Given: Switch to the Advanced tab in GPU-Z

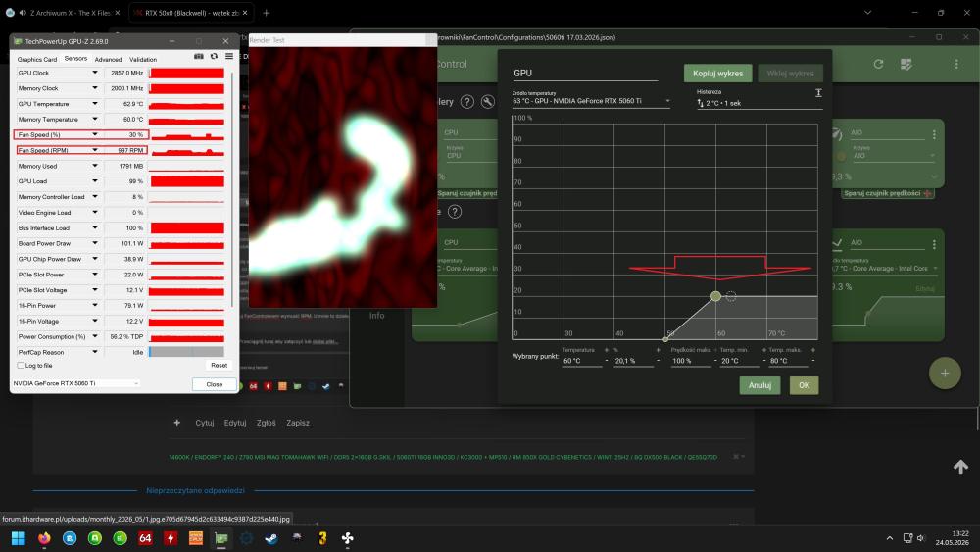Looking at the screenshot, I should click(108, 60).
